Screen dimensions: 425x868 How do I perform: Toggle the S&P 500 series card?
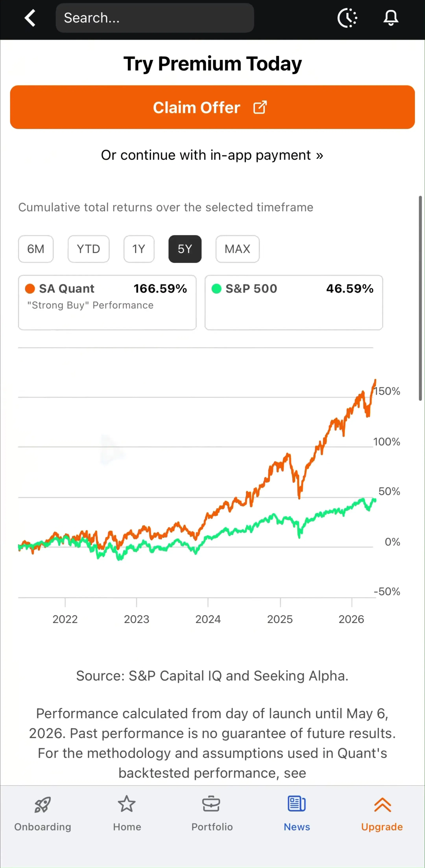pos(294,302)
